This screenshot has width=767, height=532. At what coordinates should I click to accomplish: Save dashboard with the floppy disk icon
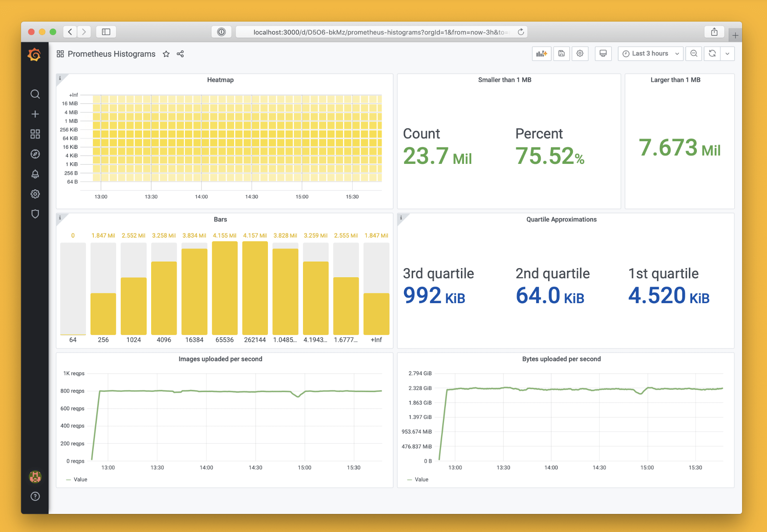(x=561, y=54)
